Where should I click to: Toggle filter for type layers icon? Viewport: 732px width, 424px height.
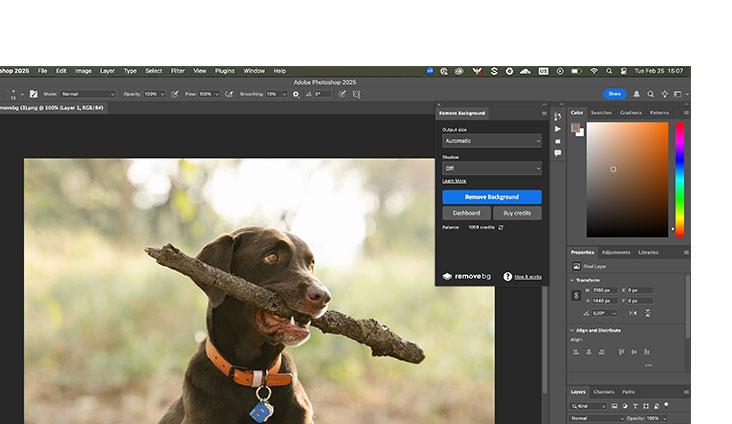pos(635,406)
